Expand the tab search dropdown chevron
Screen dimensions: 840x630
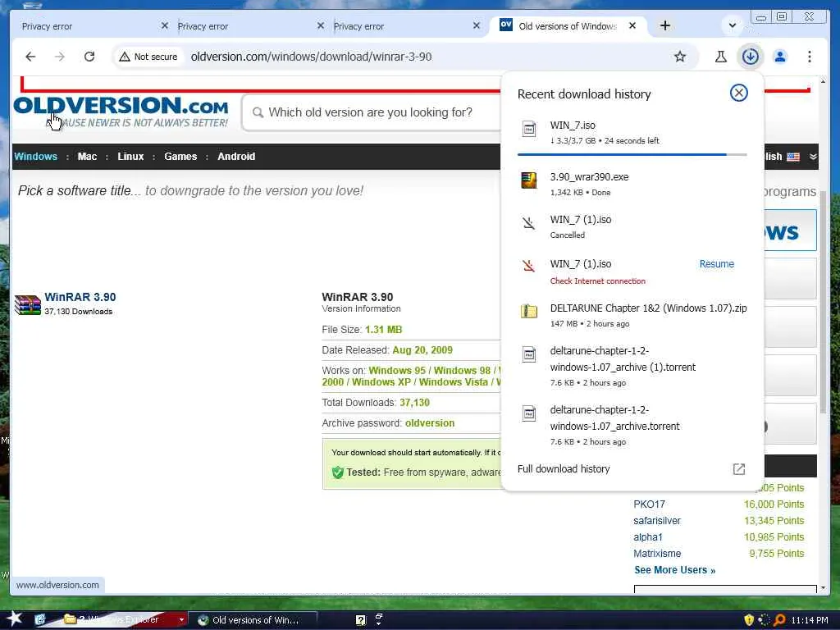733,25
